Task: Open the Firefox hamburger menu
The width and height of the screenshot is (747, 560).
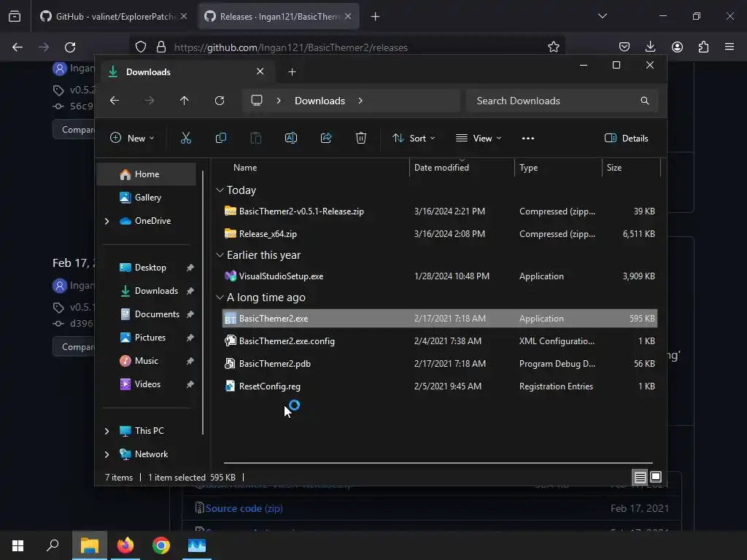Action: pos(729,47)
